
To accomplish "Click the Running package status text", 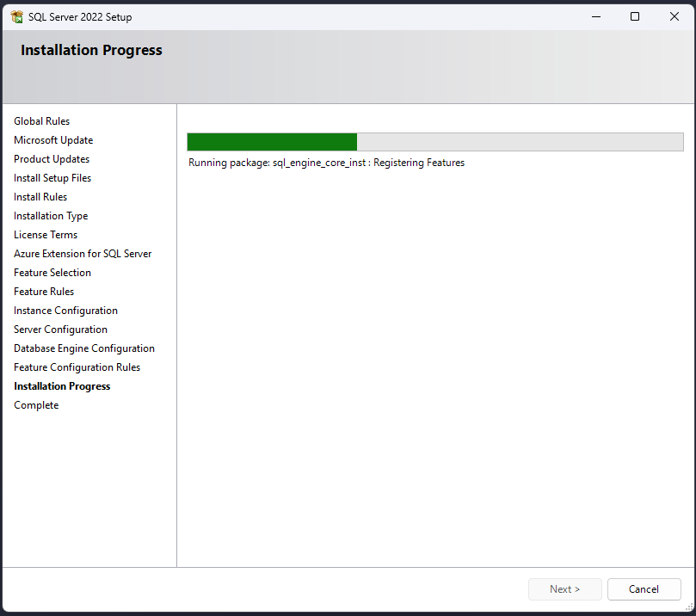I will (x=326, y=163).
